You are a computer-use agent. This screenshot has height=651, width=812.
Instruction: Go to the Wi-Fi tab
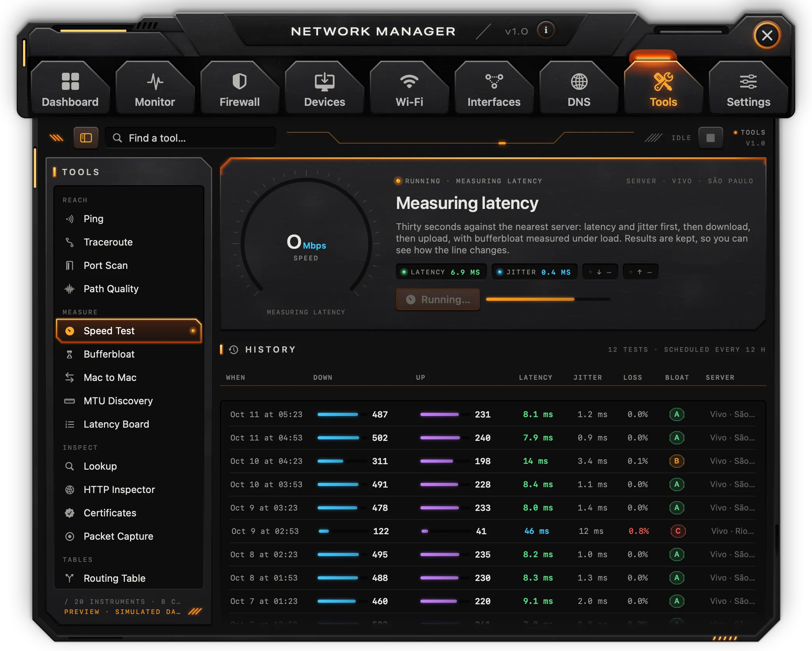[x=410, y=88]
